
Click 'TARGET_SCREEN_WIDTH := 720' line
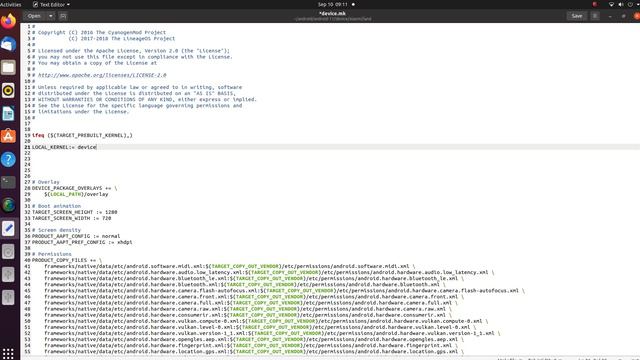coord(71,218)
